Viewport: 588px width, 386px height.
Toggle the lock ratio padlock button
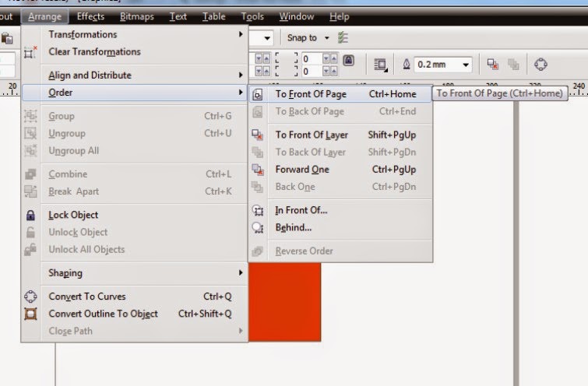click(348, 61)
